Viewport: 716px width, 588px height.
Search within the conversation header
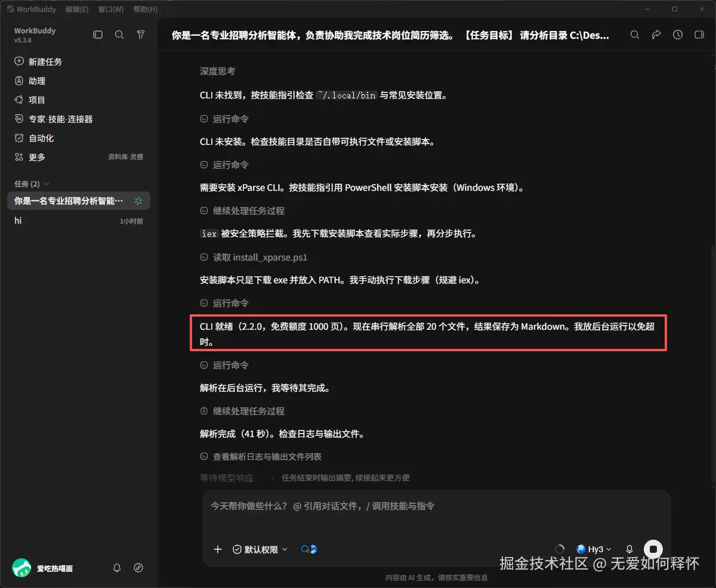(635, 35)
